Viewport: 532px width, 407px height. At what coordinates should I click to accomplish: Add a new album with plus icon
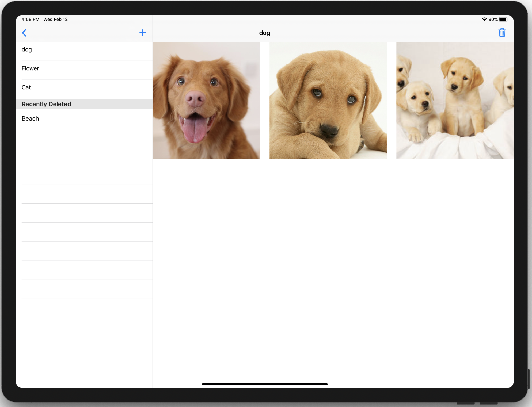point(143,33)
